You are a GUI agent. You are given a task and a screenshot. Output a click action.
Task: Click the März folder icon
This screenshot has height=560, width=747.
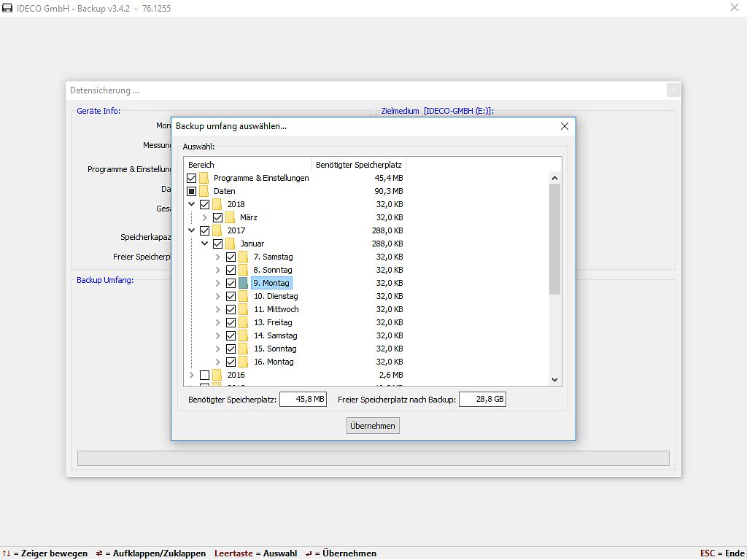pyautogui.click(x=231, y=217)
